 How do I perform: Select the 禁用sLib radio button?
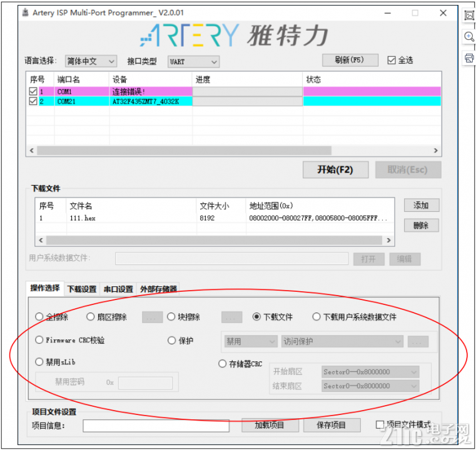click(x=39, y=361)
